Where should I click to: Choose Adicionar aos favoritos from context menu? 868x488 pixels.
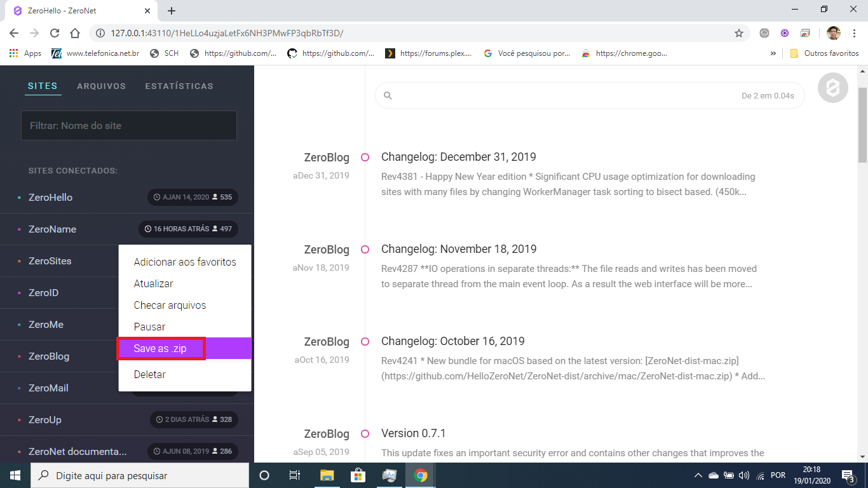pyautogui.click(x=185, y=262)
